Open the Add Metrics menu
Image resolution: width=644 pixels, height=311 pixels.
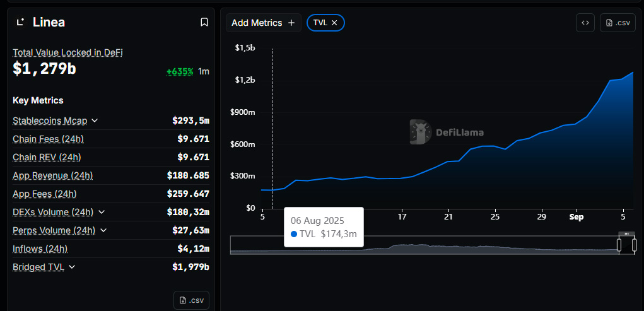click(x=263, y=23)
